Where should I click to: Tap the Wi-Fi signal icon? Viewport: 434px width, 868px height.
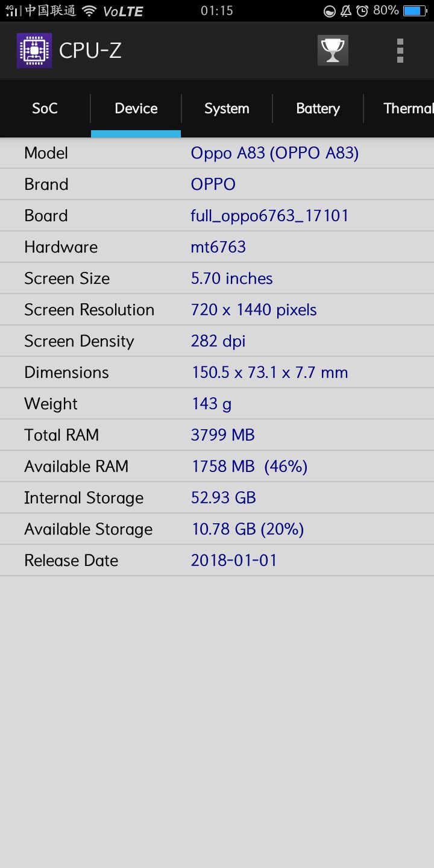coord(89,11)
